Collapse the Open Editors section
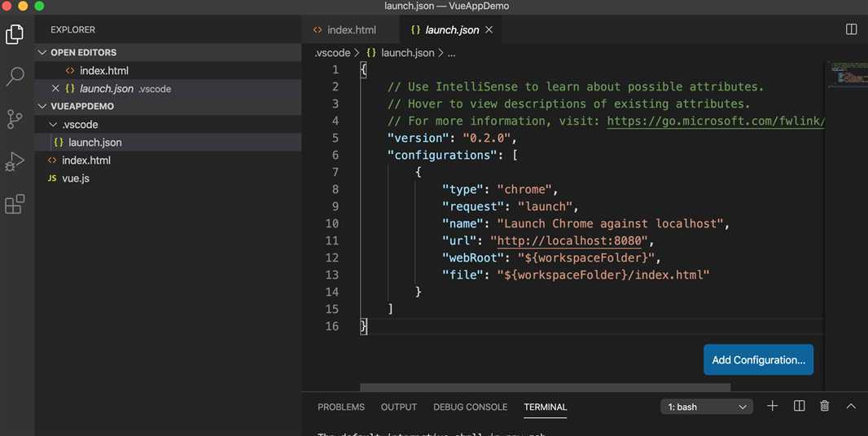 (42, 52)
